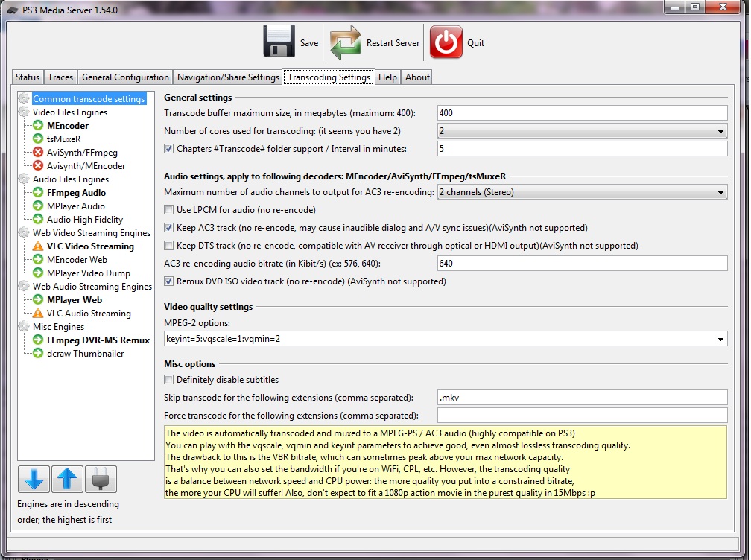Enable Keep DTS track checkbox
Viewport: 751px width, 560px height.
(168, 246)
